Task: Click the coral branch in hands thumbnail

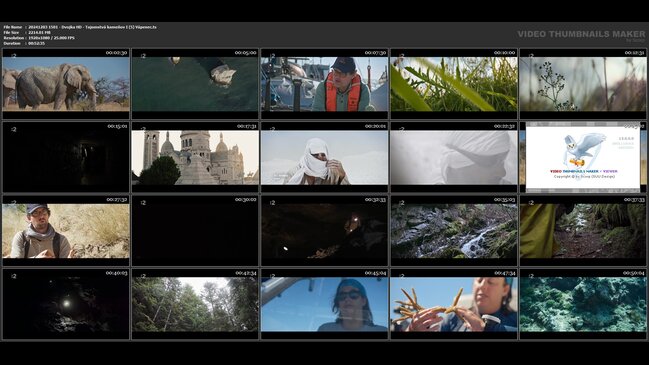Action: [454, 304]
